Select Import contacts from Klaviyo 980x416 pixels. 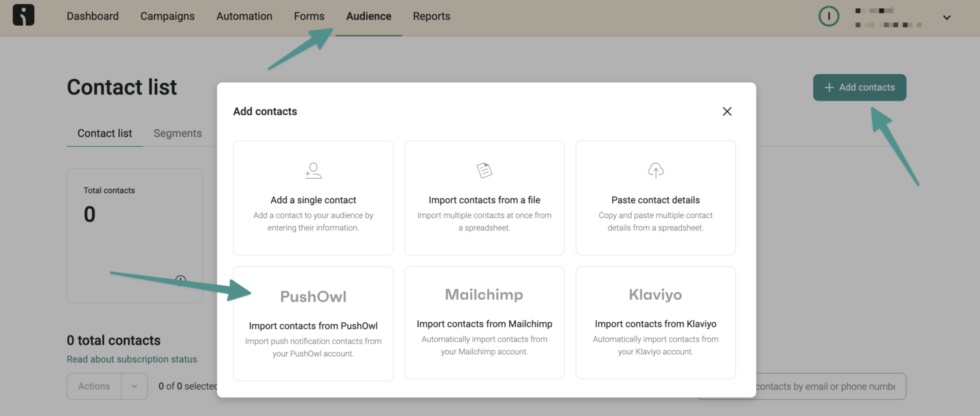pyautogui.click(x=655, y=323)
